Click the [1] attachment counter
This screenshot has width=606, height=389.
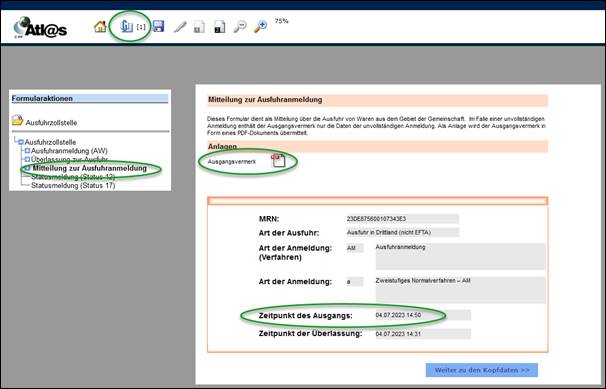(141, 27)
